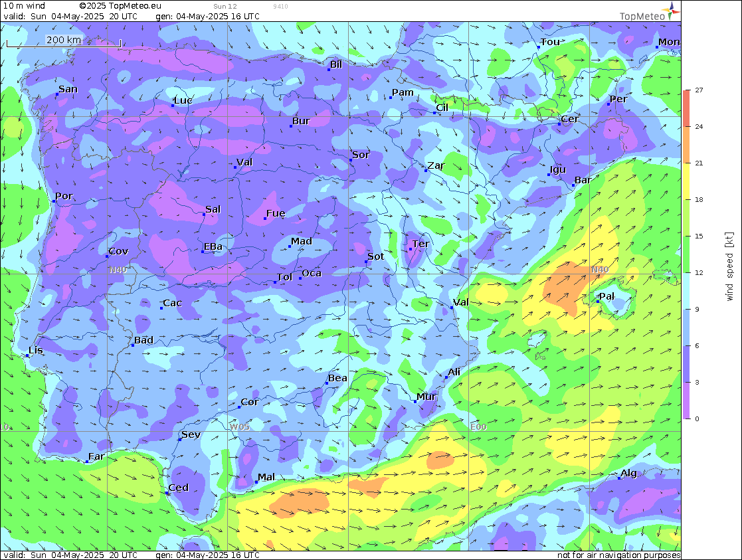Click the 'Sot' city label

[x=376, y=256]
